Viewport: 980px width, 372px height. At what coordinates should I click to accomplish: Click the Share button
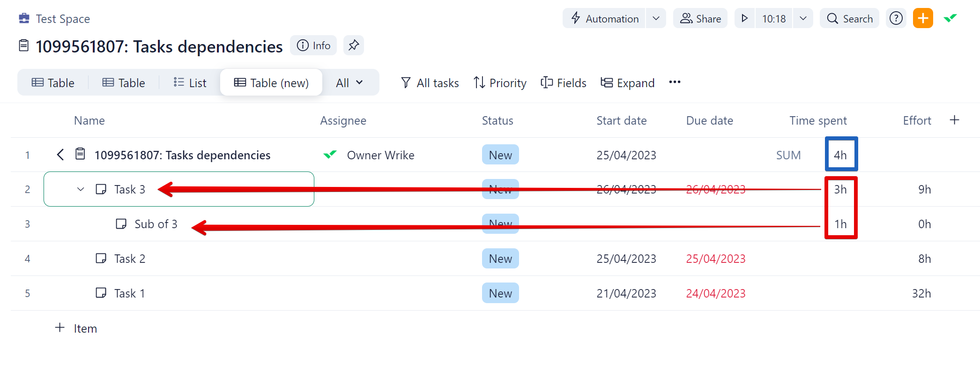pyautogui.click(x=700, y=18)
